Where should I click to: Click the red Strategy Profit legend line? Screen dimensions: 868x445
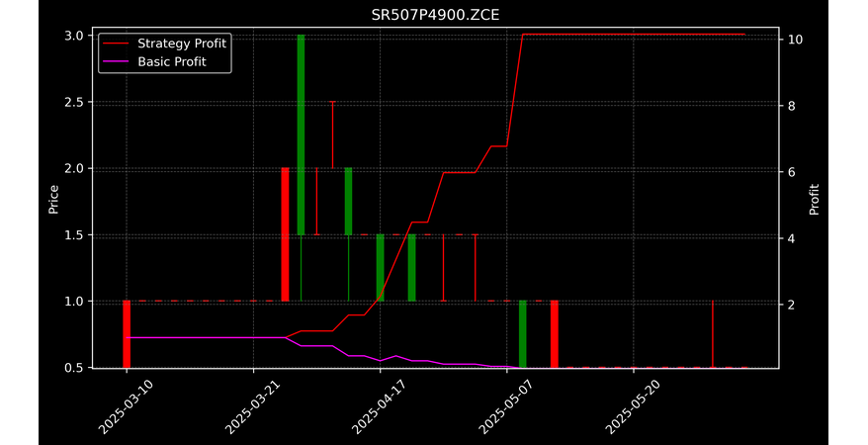point(116,44)
